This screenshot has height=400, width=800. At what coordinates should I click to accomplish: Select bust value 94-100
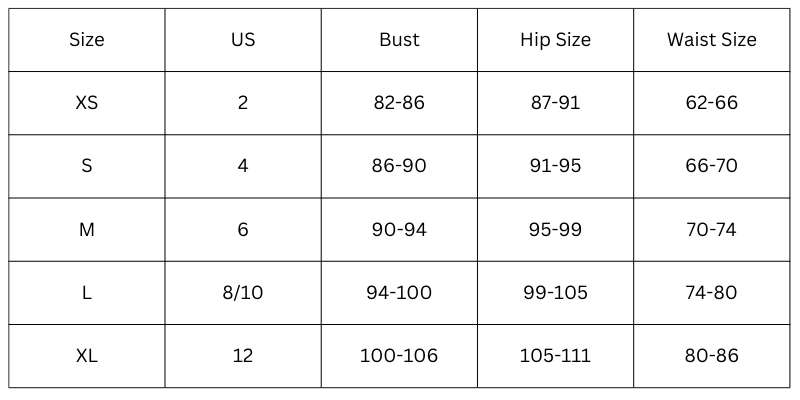click(x=399, y=292)
